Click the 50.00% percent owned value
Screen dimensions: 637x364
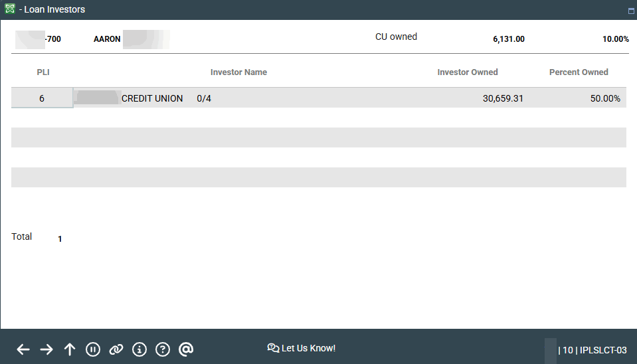[604, 98]
